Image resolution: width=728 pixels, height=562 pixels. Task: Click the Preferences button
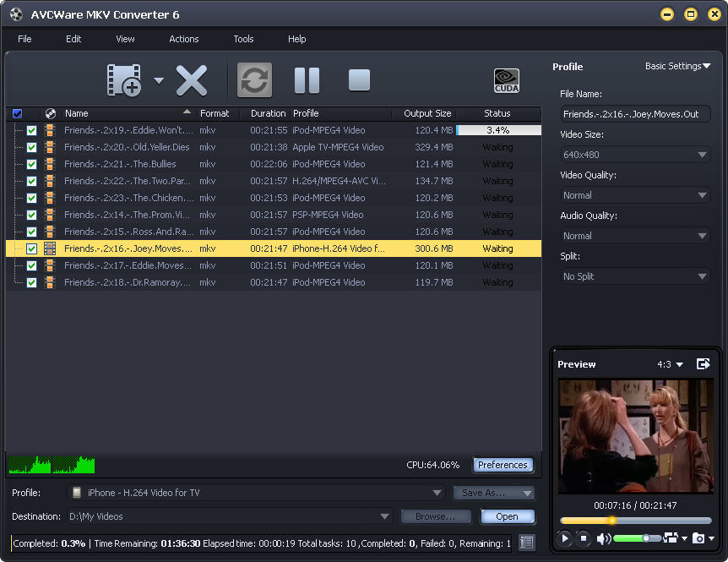click(x=503, y=465)
